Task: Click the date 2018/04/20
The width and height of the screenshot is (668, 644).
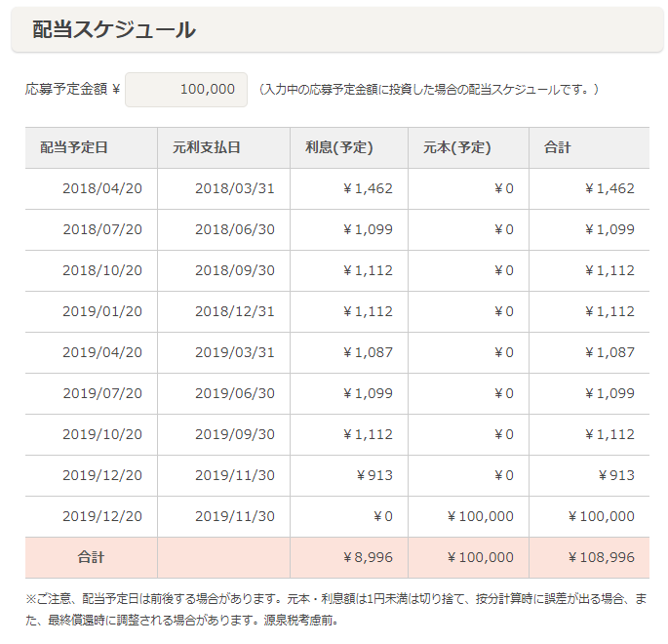Action: pyautogui.click(x=102, y=188)
